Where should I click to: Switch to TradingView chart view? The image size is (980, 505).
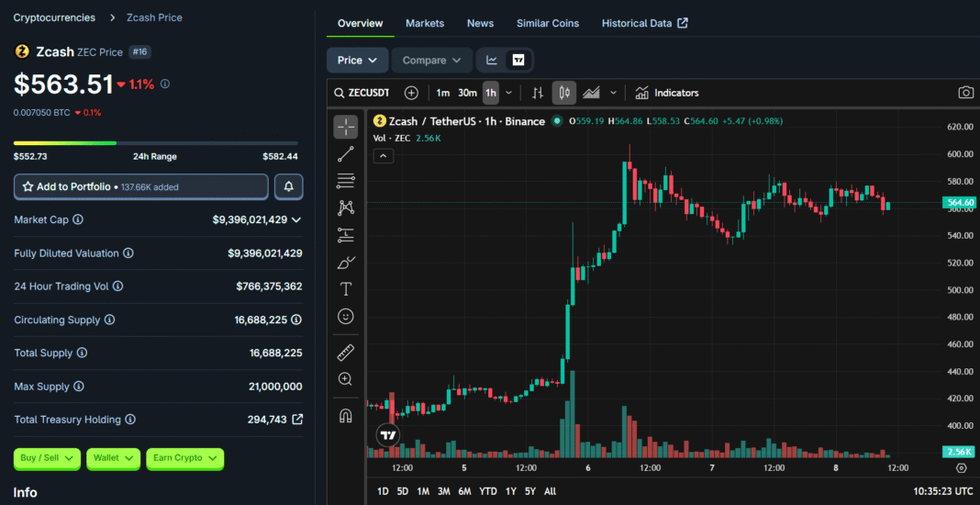(x=518, y=60)
